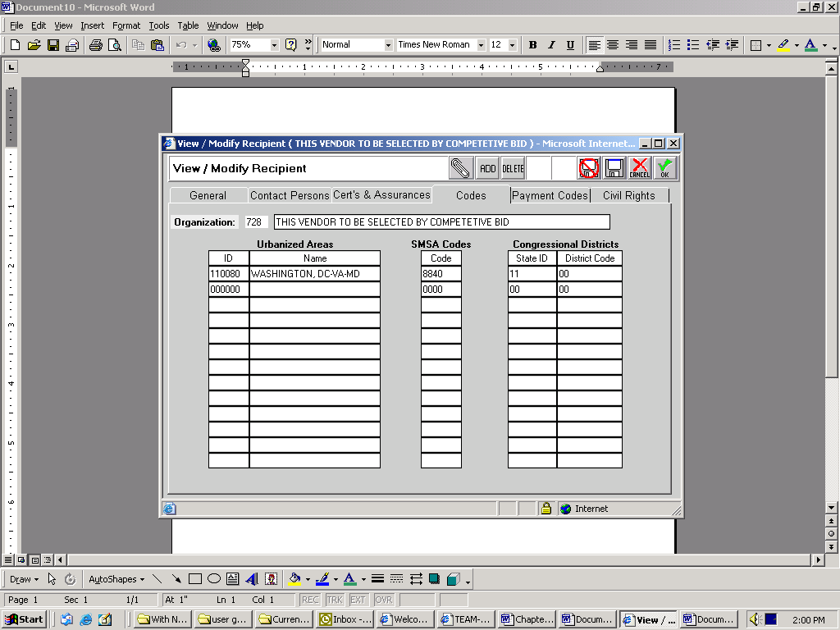
Task: Toggle Italic formatting
Action: click(551, 45)
